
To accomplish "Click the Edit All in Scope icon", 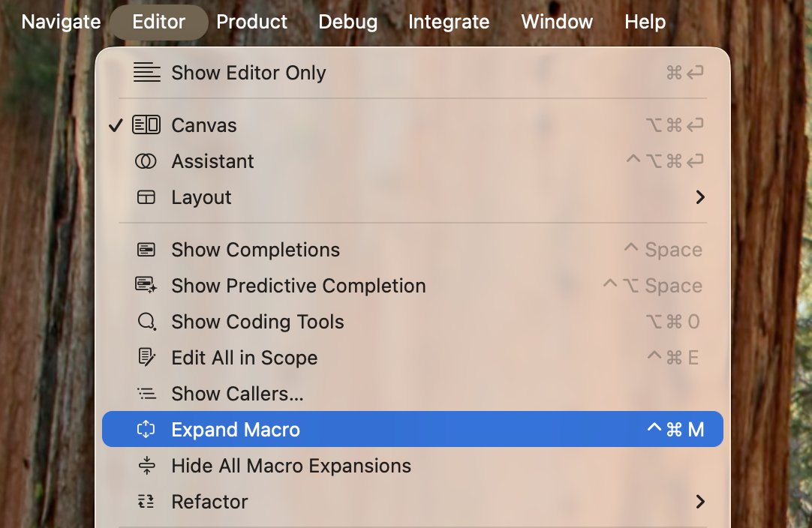I will 146,358.
